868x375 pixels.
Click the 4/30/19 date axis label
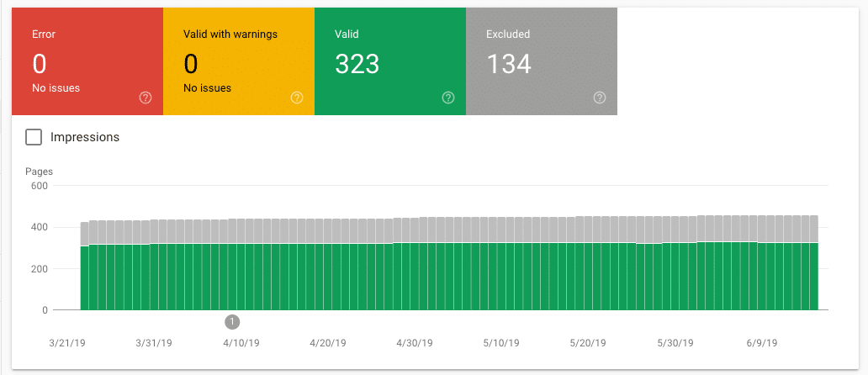[414, 343]
